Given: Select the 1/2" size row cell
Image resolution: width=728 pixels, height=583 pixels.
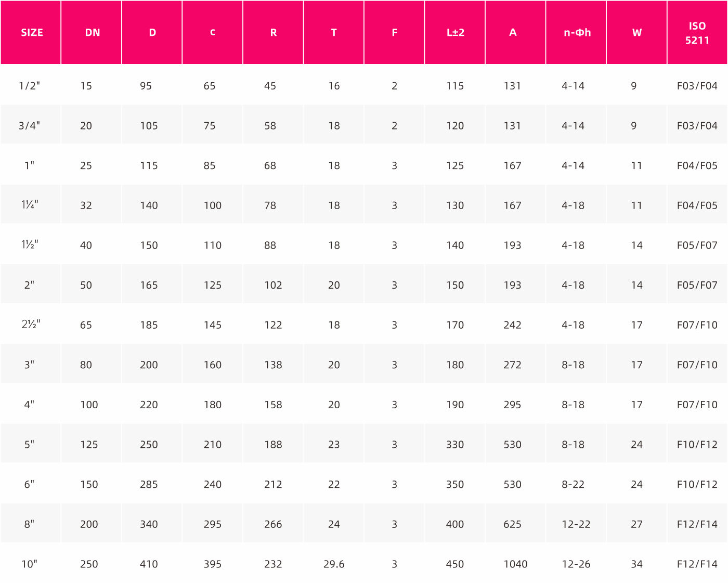Looking at the screenshot, I should (x=29, y=86).
